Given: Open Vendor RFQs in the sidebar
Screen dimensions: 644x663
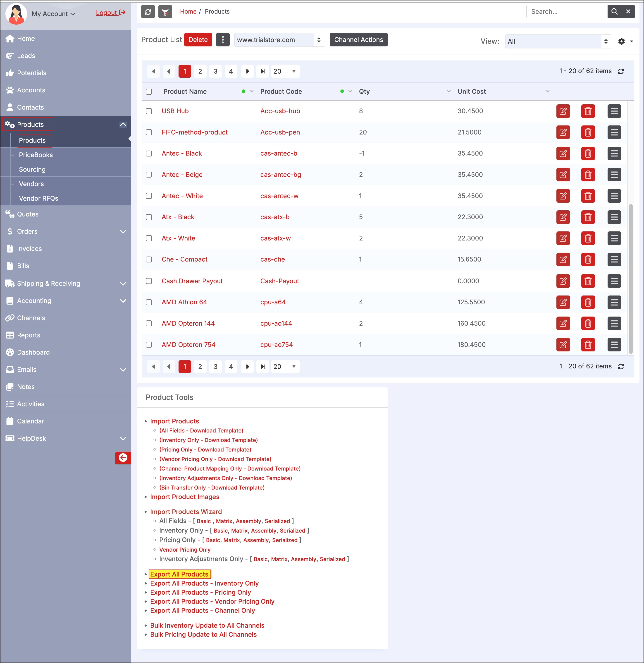Looking at the screenshot, I should point(38,199).
